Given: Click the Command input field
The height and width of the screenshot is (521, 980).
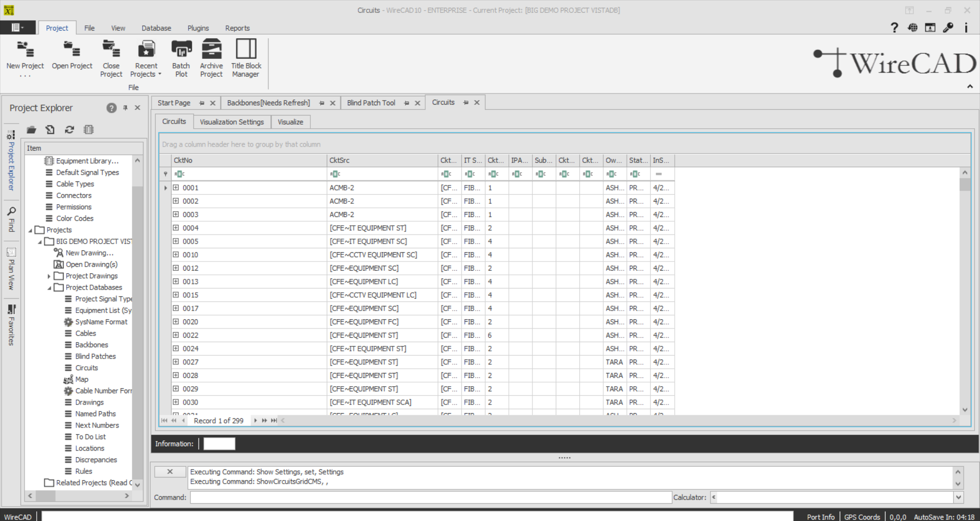Looking at the screenshot, I should [x=431, y=498].
